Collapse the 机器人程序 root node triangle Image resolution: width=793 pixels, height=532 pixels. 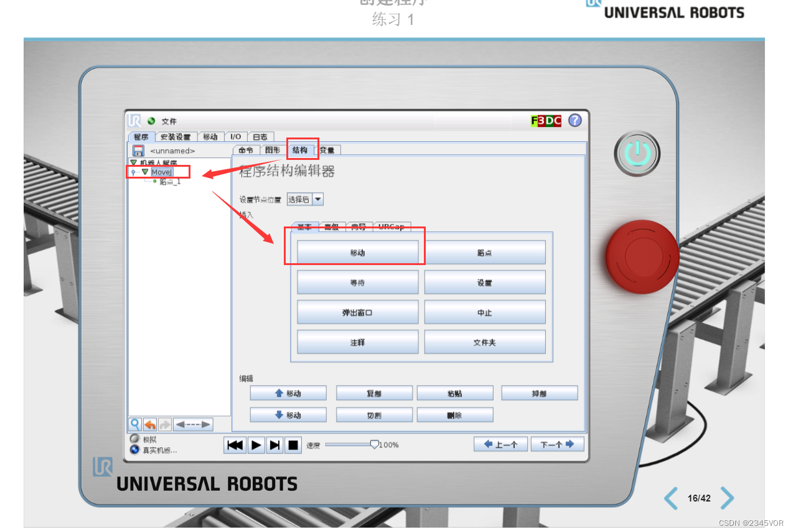(133, 162)
